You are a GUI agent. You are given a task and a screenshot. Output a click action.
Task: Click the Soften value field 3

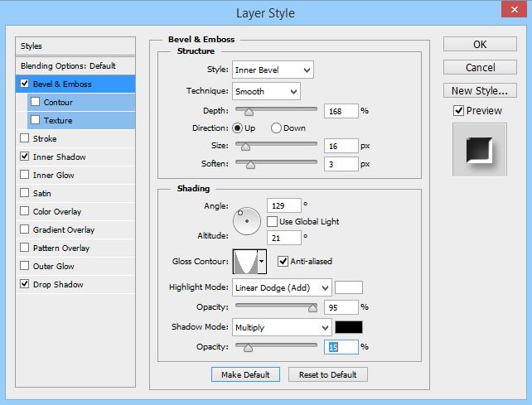[341, 164]
